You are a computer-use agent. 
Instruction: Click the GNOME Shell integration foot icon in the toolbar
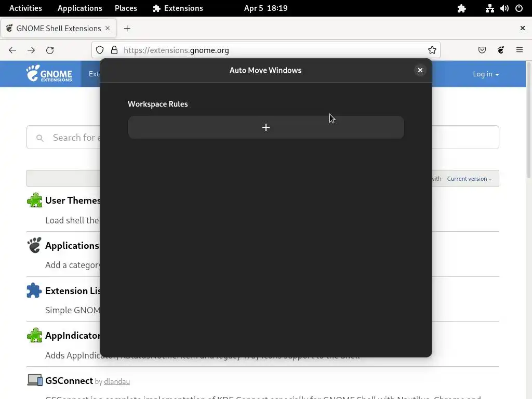[501, 50]
